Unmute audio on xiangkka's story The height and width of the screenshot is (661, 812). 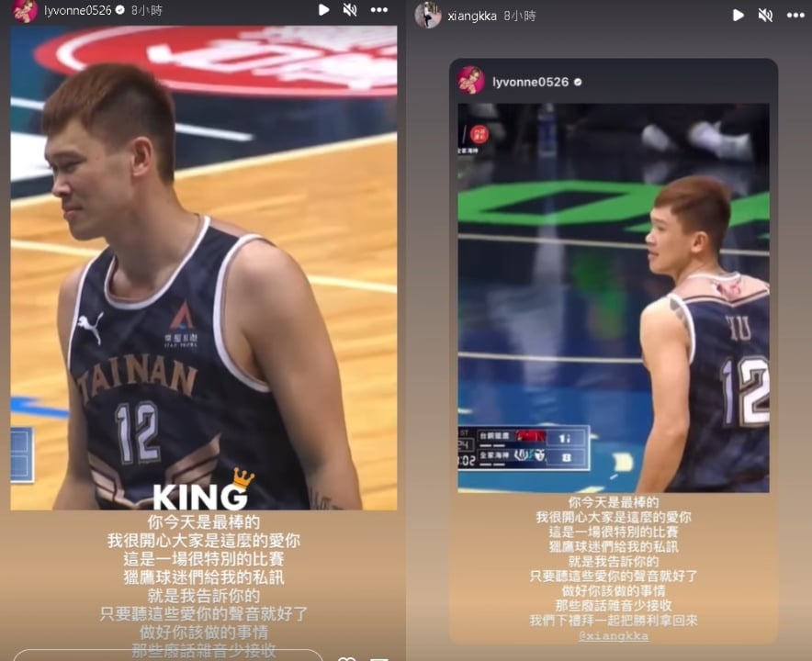(765, 15)
